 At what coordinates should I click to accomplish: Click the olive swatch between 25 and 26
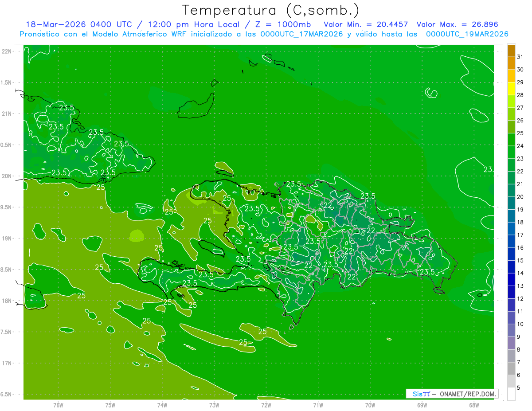(511, 127)
